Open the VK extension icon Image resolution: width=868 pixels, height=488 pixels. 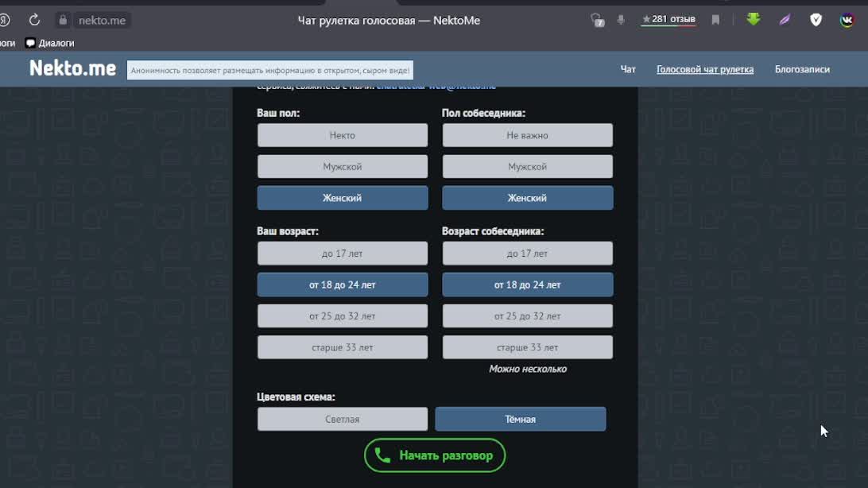click(x=847, y=20)
